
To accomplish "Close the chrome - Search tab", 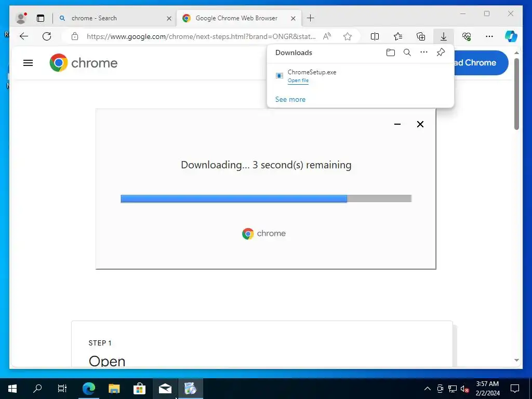I will pyautogui.click(x=169, y=18).
